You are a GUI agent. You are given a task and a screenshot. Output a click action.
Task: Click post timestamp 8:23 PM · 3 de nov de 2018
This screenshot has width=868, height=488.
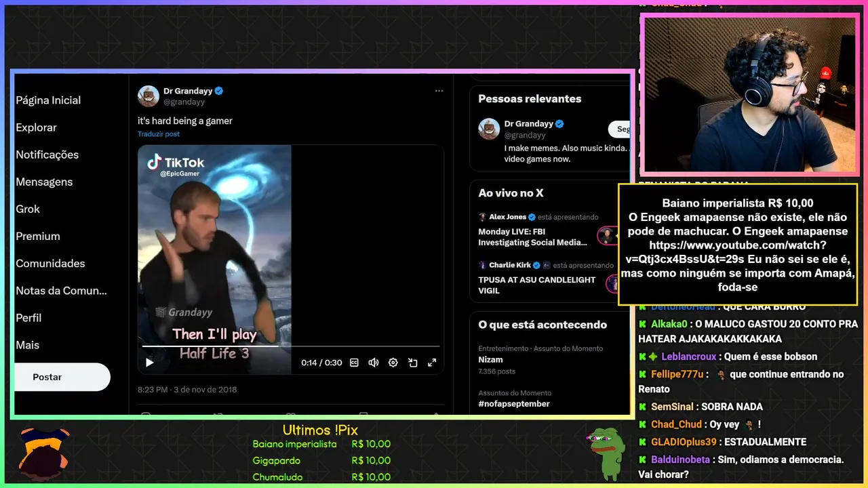187,390
